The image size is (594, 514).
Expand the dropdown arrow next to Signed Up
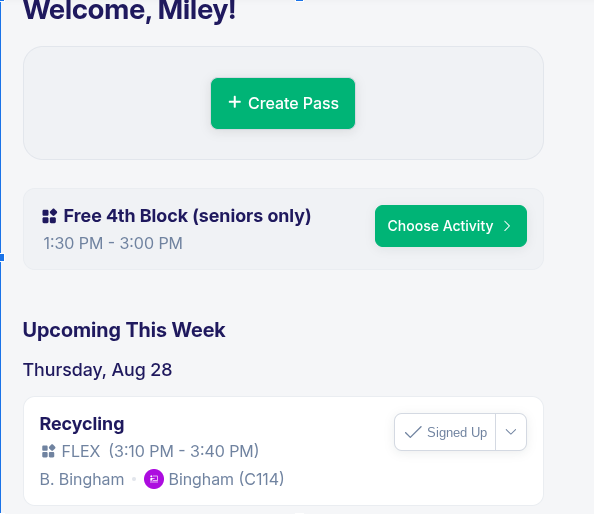[x=511, y=432]
